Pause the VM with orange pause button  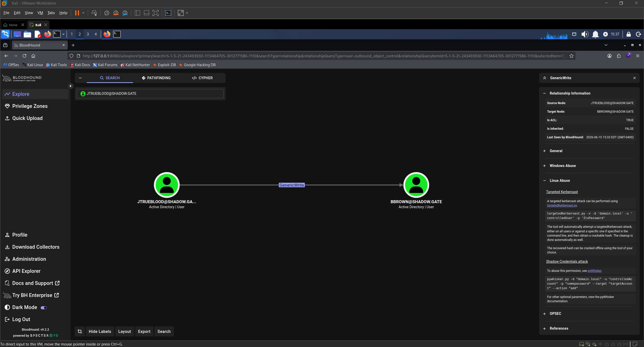[x=77, y=13]
